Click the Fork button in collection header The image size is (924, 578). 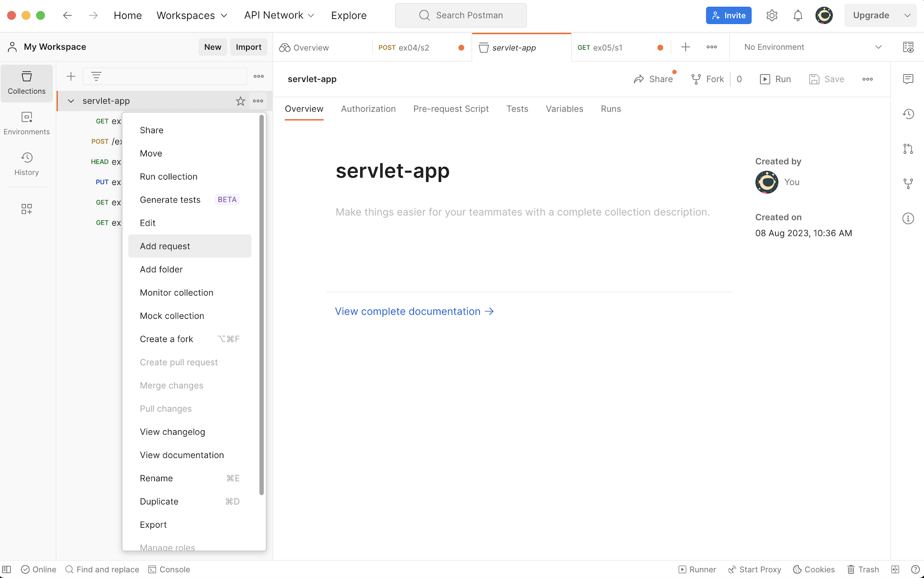pos(708,79)
